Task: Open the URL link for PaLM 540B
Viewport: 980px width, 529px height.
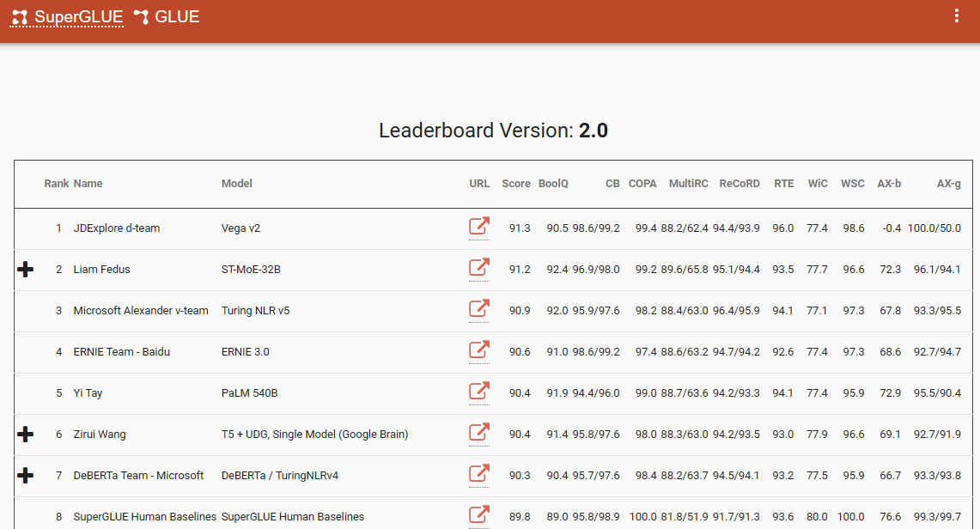Action: point(479,391)
